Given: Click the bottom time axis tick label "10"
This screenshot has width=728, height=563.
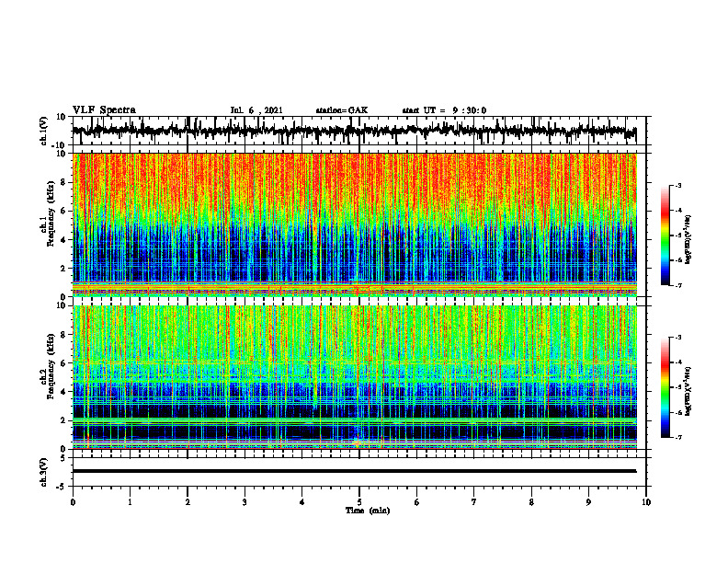Looking at the screenshot, I should pos(646,502).
